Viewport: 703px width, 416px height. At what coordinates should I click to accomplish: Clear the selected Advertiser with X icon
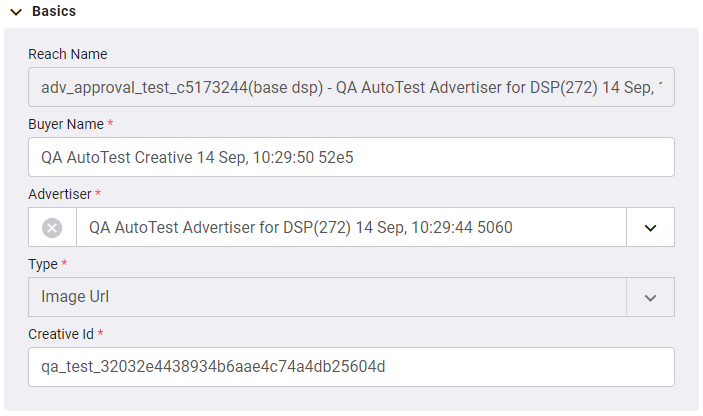pos(52,228)
